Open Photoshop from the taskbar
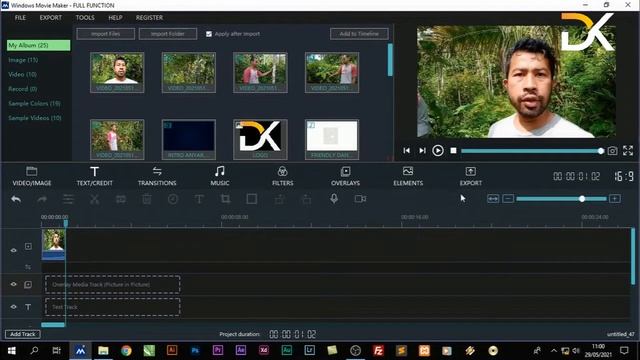The width and height of the screenshot is (640, 360). coord(195,350)
